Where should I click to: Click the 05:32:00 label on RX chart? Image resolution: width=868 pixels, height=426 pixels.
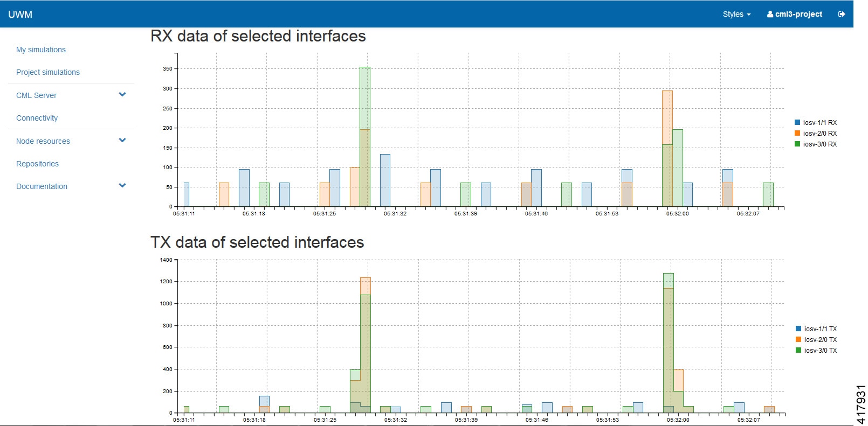click(x=677, y=214)
